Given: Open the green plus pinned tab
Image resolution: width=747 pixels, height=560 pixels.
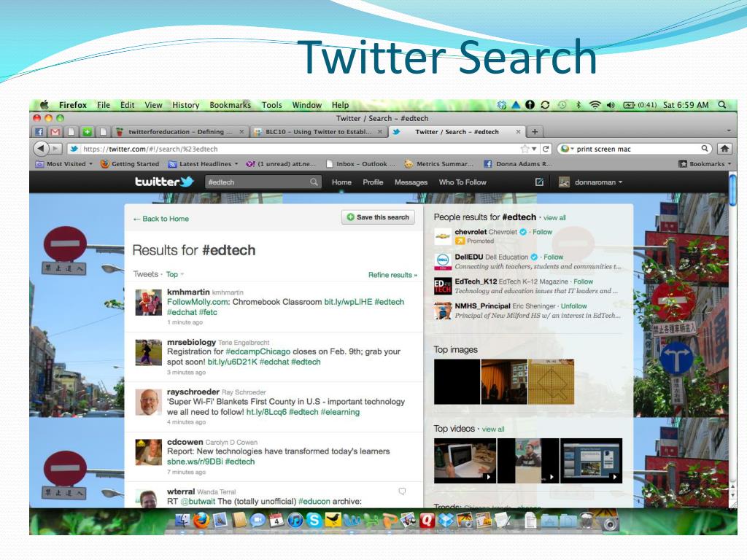Looking at the screenshot, I should (87, 132).
